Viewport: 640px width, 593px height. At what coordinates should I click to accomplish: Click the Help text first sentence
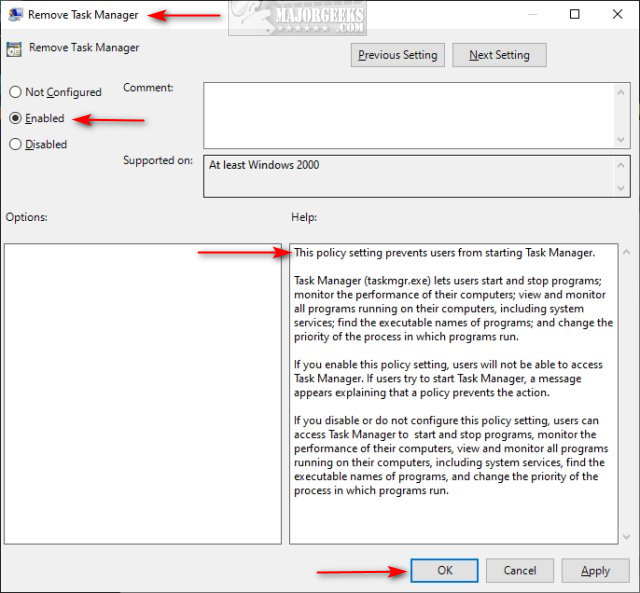pyautogui.click(x=444, y=253)
